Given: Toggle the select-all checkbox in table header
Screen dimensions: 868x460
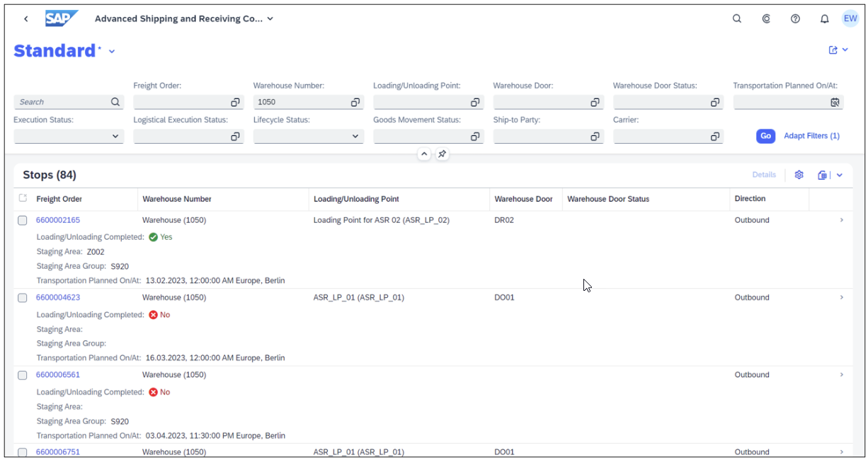Looking at the screenshot, I should click(x=23, y=198).
